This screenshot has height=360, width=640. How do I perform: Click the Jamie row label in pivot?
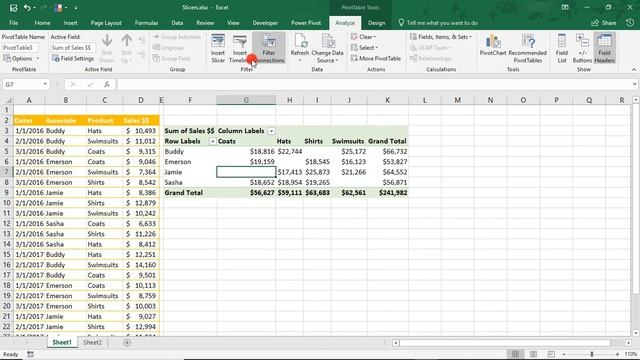(190, 172)
